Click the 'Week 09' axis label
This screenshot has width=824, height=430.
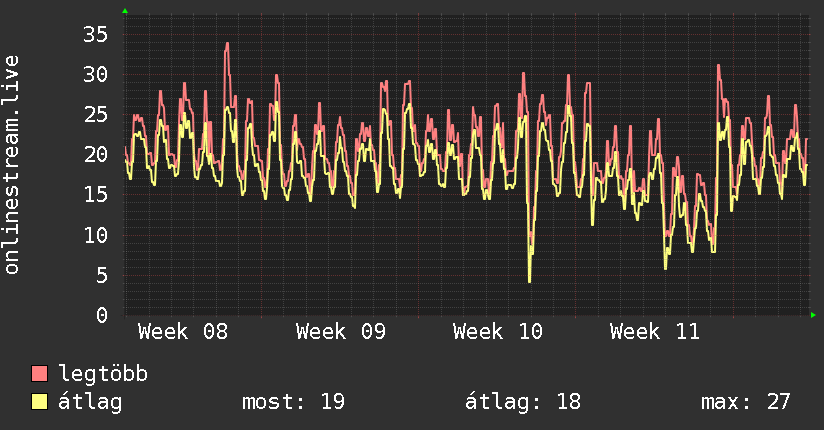tap(341, 332)
